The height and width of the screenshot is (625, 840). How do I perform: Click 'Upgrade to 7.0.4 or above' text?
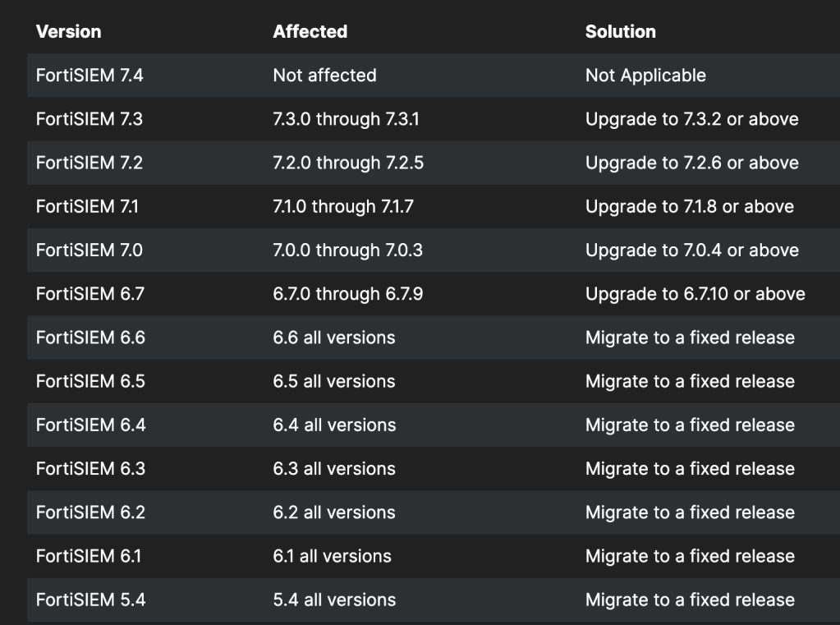click(x=691, y=250)
